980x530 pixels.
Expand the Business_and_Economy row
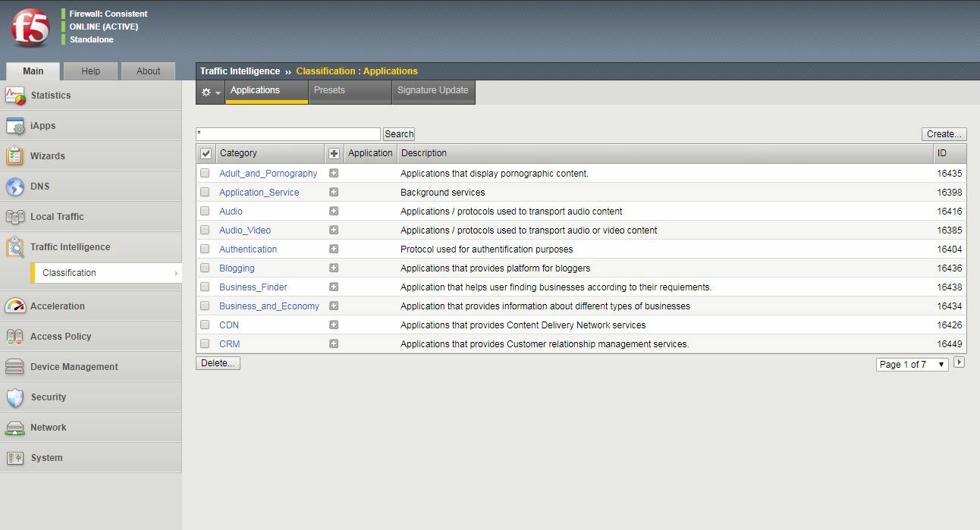334,306
